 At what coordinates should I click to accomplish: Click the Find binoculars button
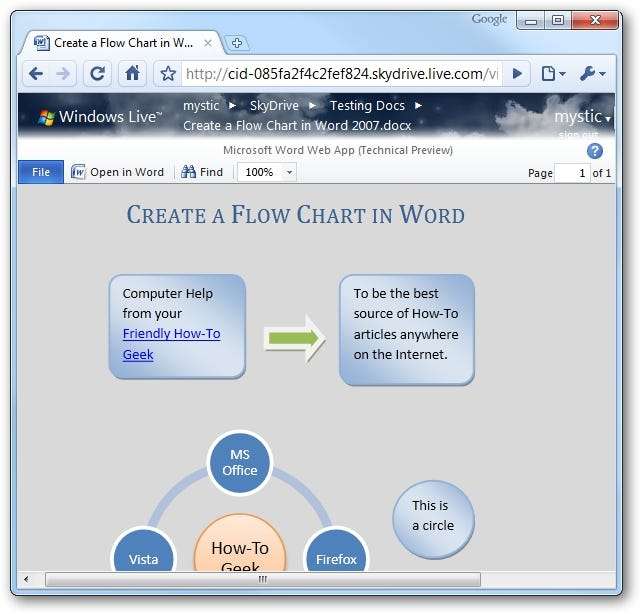pos(202,172)
